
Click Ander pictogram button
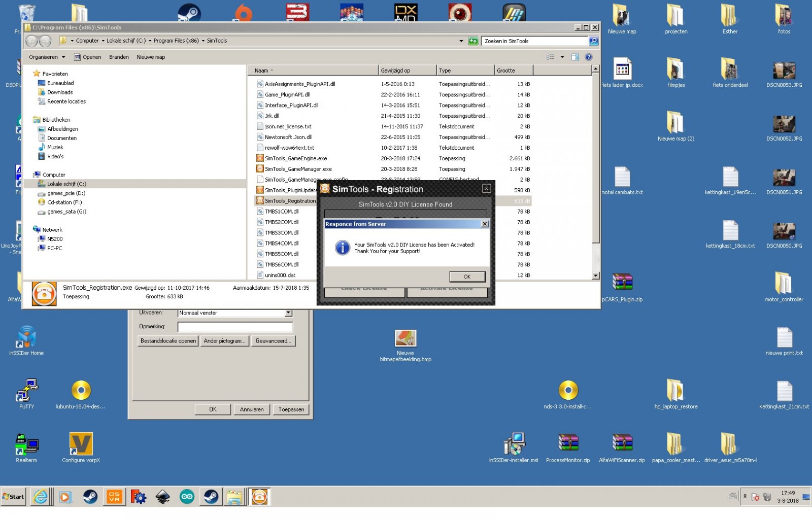pyautogui.click(x=224, y=341)
